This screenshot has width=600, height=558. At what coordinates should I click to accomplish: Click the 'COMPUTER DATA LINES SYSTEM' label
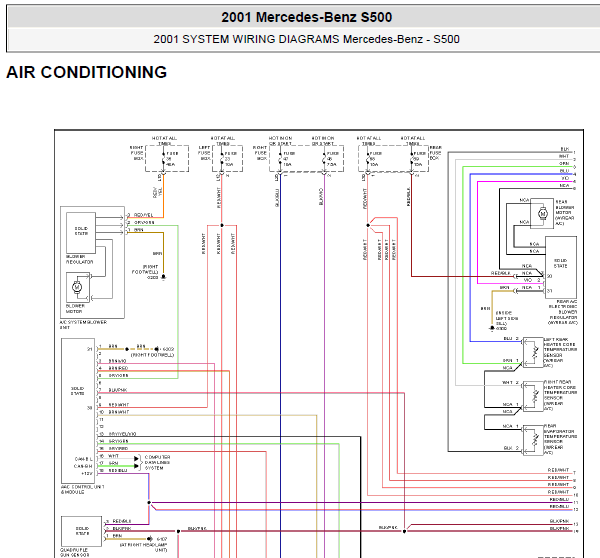157,462
